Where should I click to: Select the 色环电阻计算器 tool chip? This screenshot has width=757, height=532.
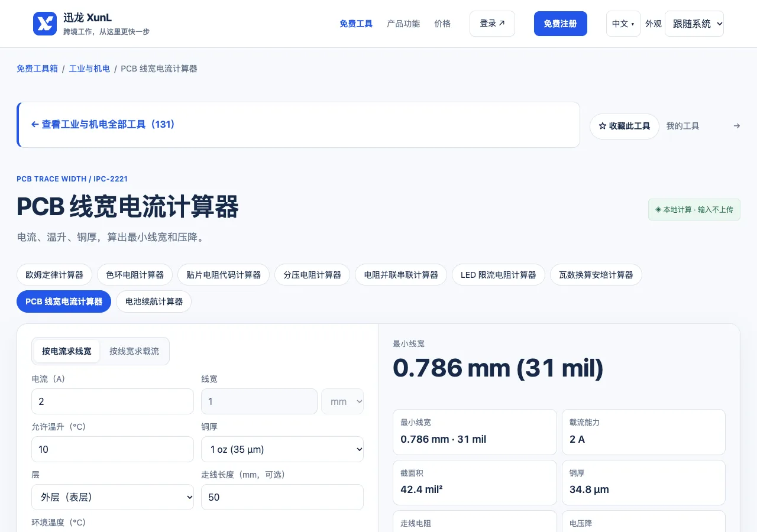pyautogui.click(x=135, y=275)
